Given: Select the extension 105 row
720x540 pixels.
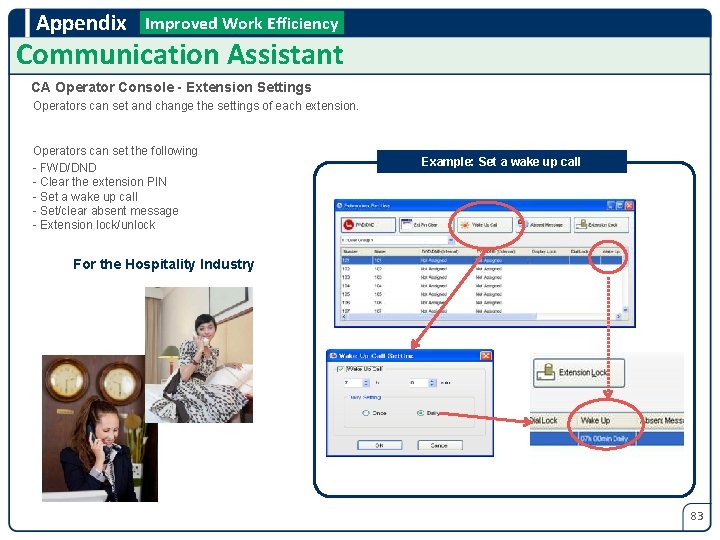Looking at the screenshot, I should coord(481,294).
